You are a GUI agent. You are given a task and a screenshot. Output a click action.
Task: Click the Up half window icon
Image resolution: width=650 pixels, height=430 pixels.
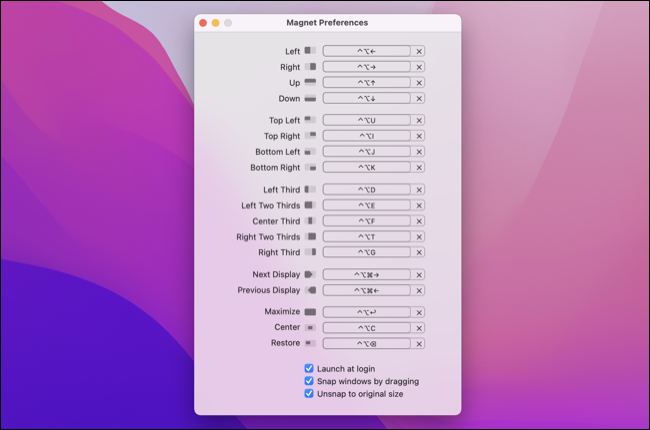tap(310, 82)
